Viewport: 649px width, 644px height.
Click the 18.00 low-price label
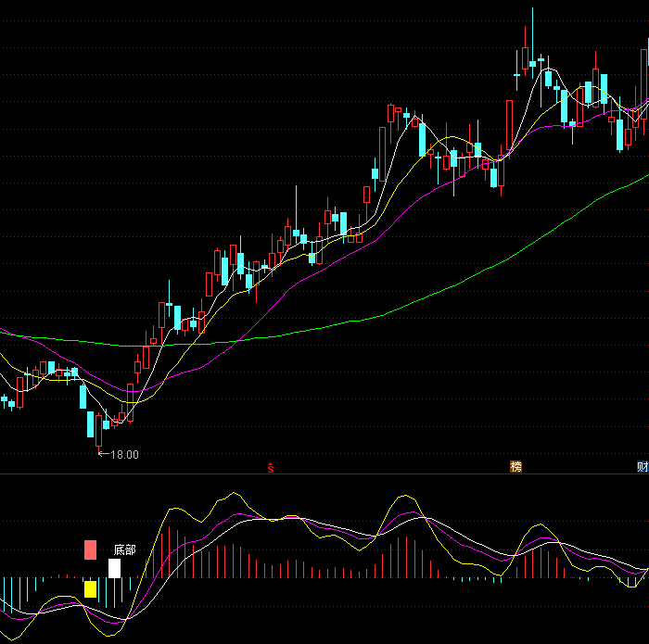[x=124, y=455]
